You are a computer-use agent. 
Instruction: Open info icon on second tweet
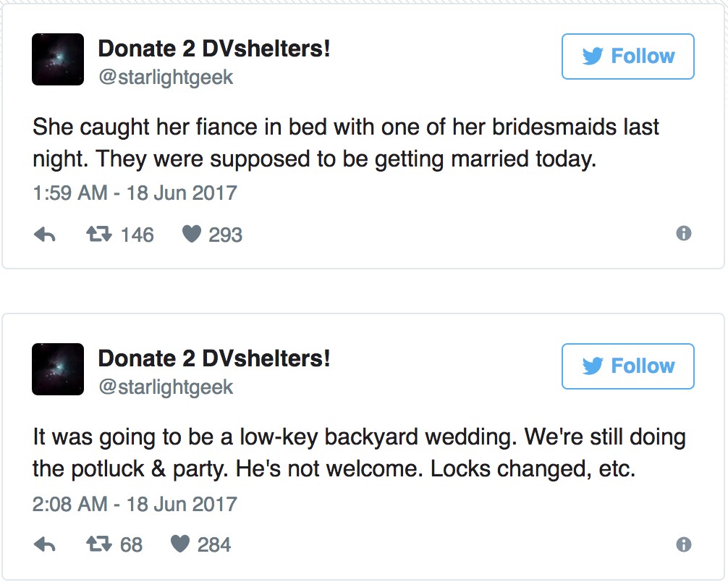(683, 544)
